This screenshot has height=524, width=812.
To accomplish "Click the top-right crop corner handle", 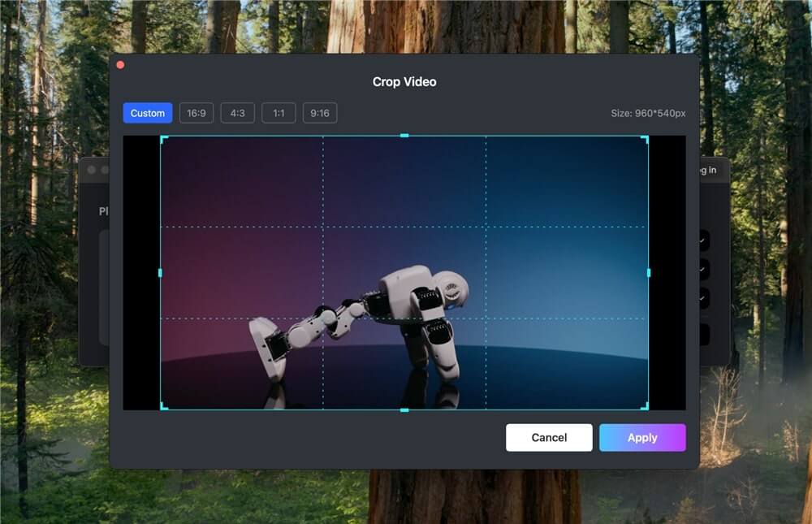I will [646, 139].
